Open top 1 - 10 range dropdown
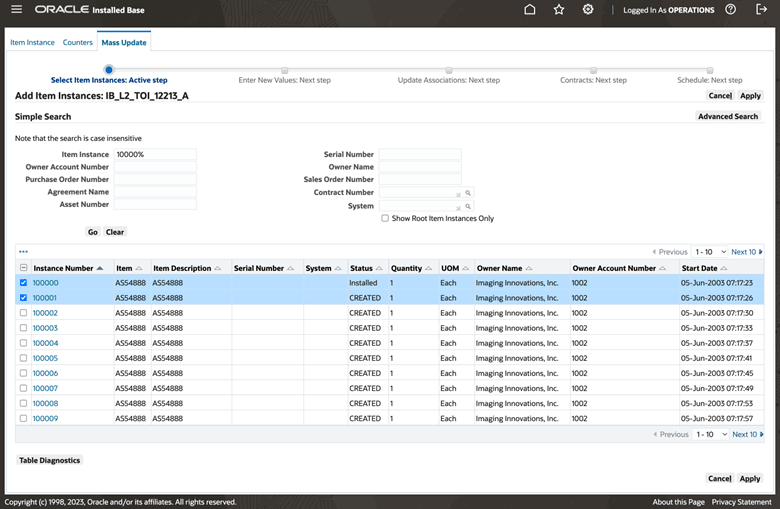Viewport: 780px width, 509px height. click(x=710, y=252)
